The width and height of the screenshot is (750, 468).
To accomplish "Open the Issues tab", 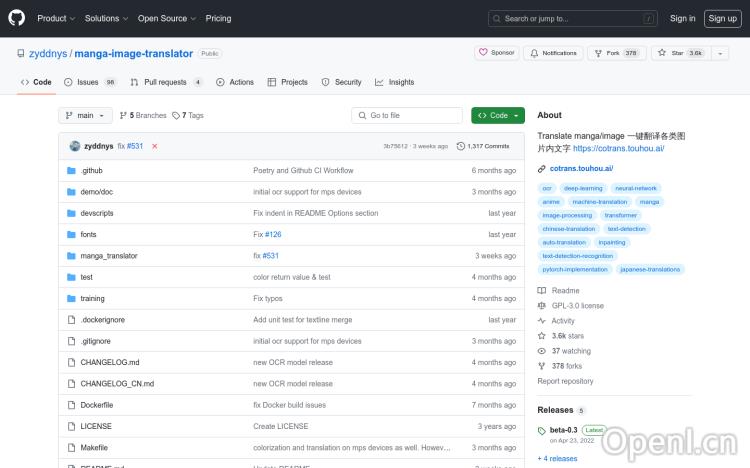I will tap(90, 82).
